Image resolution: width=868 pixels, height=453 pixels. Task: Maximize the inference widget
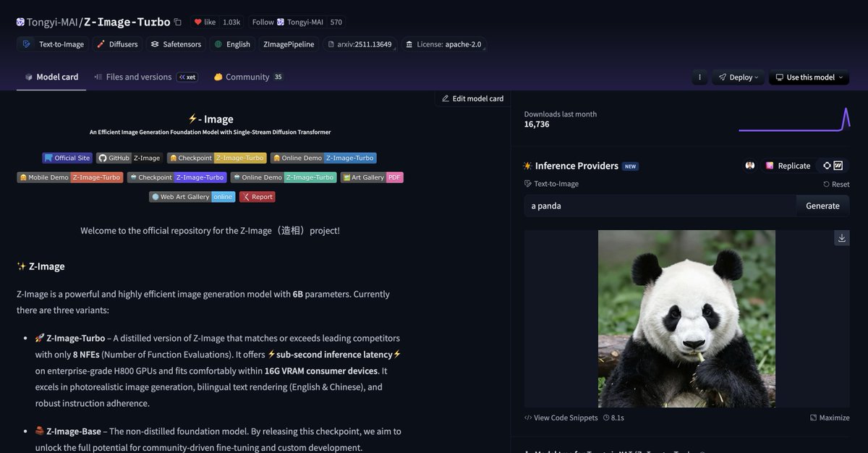click(830, 418)
